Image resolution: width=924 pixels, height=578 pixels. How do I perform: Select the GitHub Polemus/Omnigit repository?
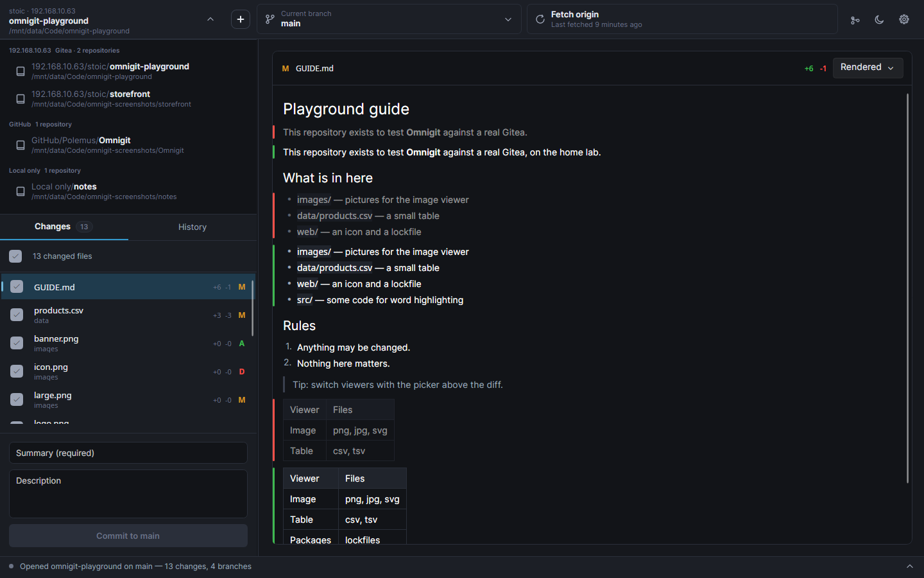(x=128, y=145)
